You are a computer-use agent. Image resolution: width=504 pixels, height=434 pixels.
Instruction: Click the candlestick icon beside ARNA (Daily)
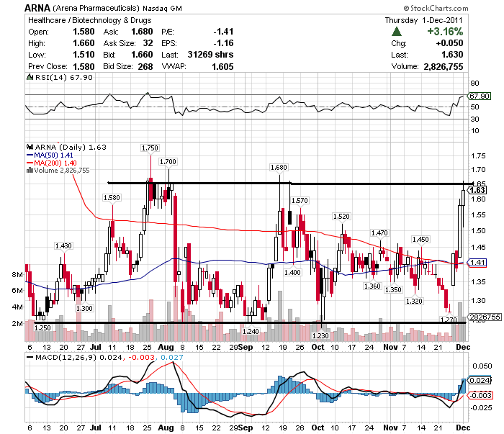[x=30, y=147]
